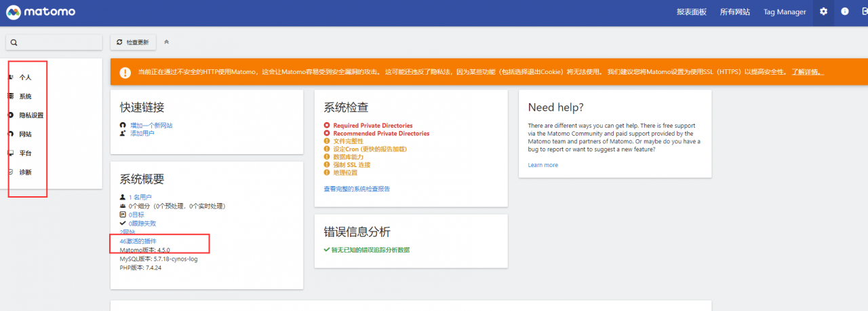Viewport: 868px width, 311px height.
Task: Click the 暂无已知的错误追踪分析数据 message
Action: pos(370,250)
